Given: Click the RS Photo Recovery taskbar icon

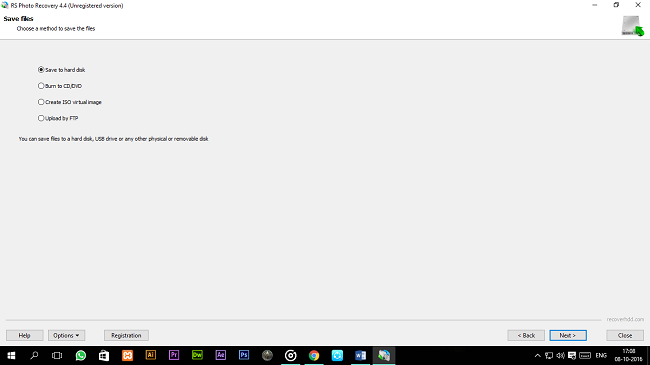Looking at the screenshot, I should (384, 355).
